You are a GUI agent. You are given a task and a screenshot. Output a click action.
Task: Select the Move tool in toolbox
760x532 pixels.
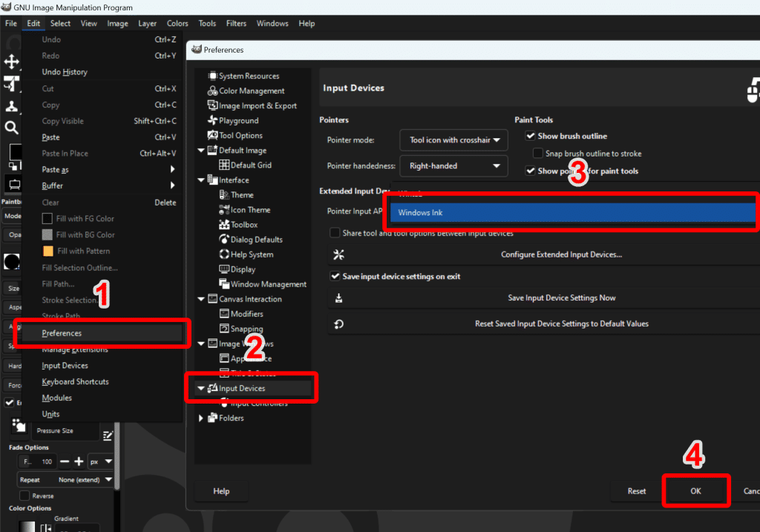point(12,62)
